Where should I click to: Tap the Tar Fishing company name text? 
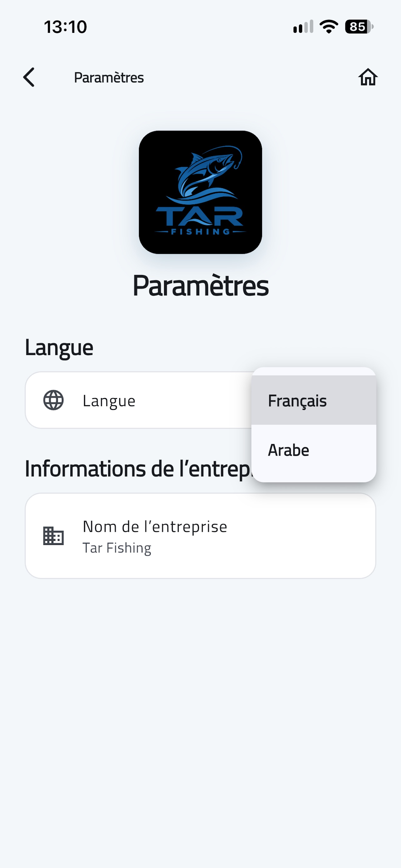click(117, 548)
